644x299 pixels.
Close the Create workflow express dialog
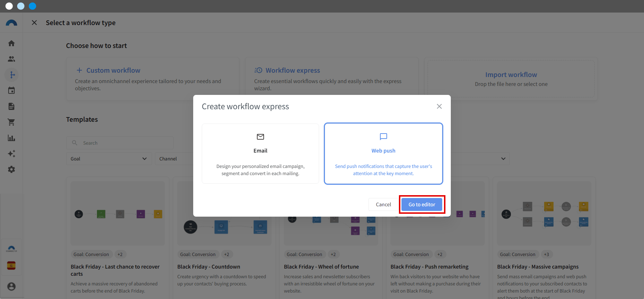tap(439, 106)
